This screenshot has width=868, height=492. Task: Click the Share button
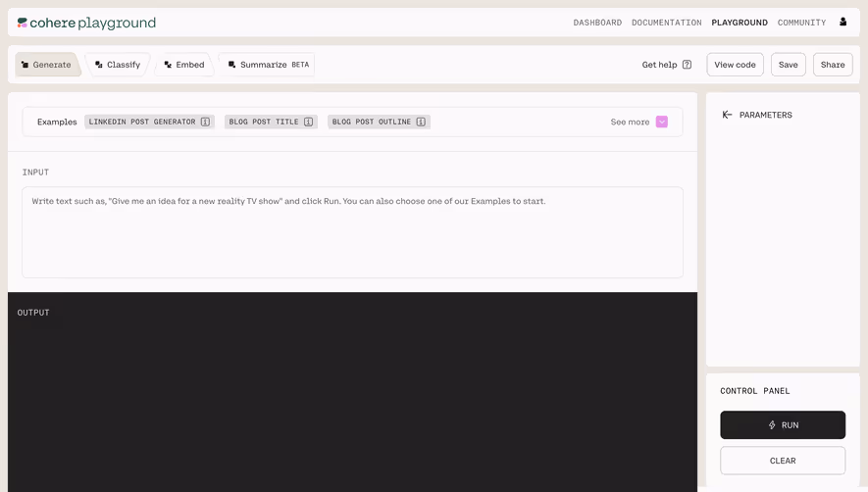(833, 65)
